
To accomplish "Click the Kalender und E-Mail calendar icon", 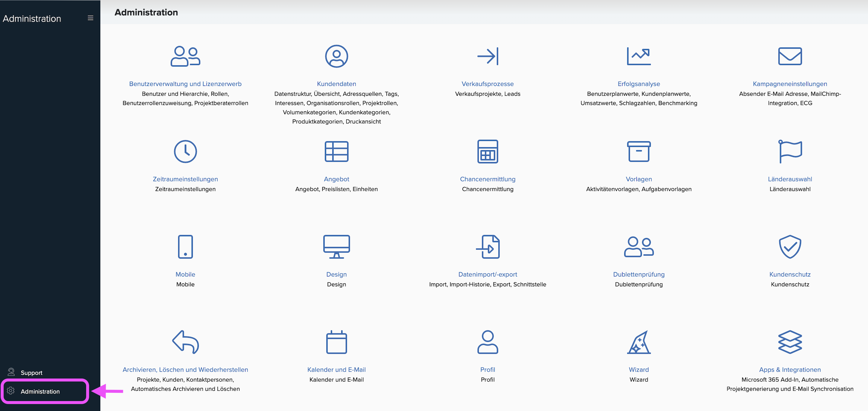I will click(336, 342).
